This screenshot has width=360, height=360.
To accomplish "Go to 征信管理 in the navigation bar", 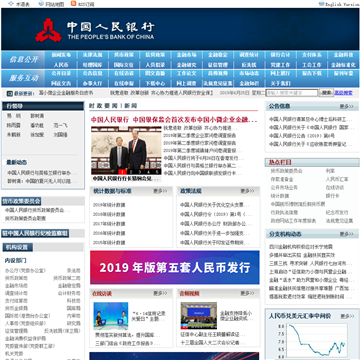I will 218,65.
